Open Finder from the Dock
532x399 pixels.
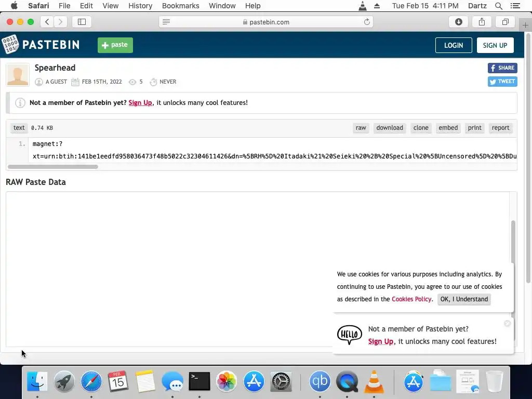point(37,381)
